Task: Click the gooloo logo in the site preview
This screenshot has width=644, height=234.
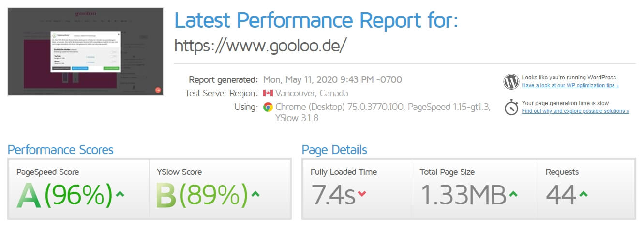Action: click(x=86, y=13)
